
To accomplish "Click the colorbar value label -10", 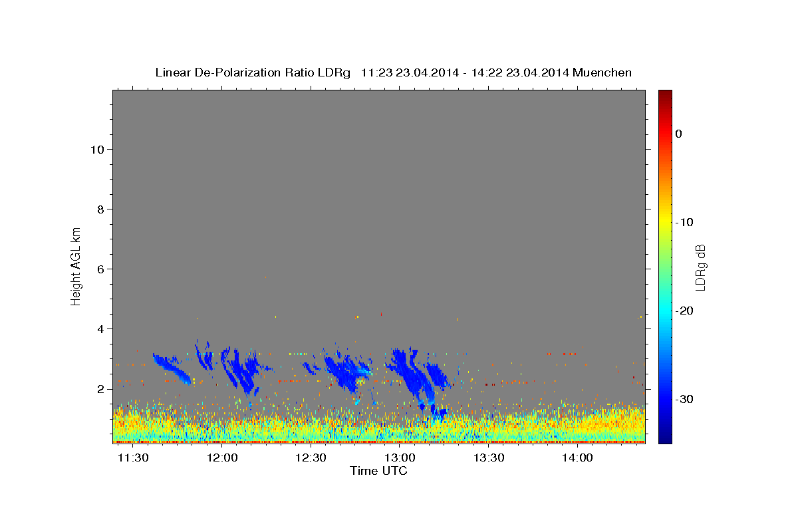I will 685,222.
